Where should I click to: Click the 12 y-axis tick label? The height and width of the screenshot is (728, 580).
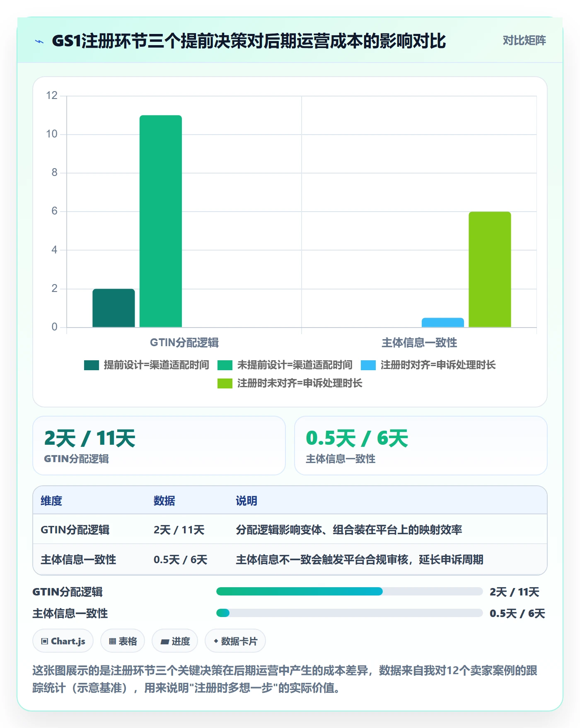coord(52,96)
